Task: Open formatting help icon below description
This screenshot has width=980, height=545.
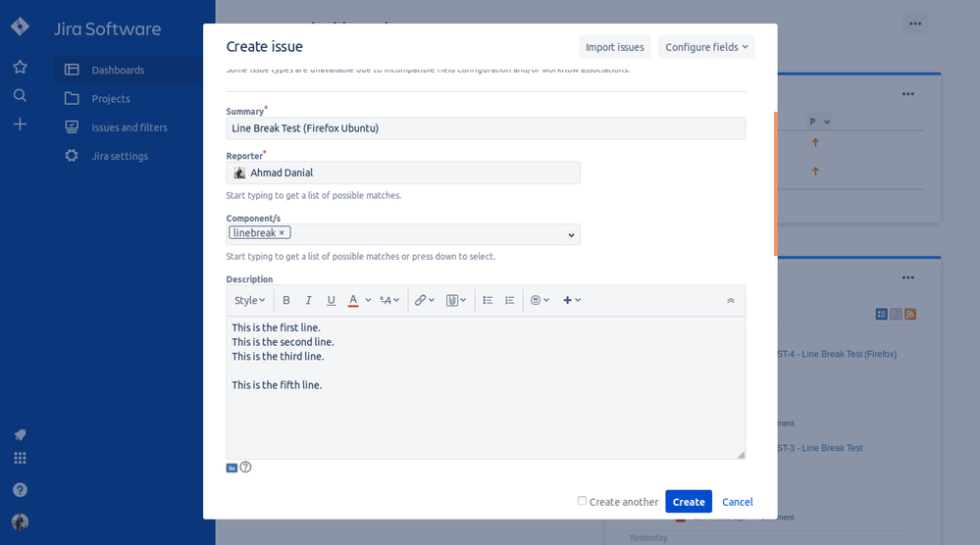Action: pos(245,467)
